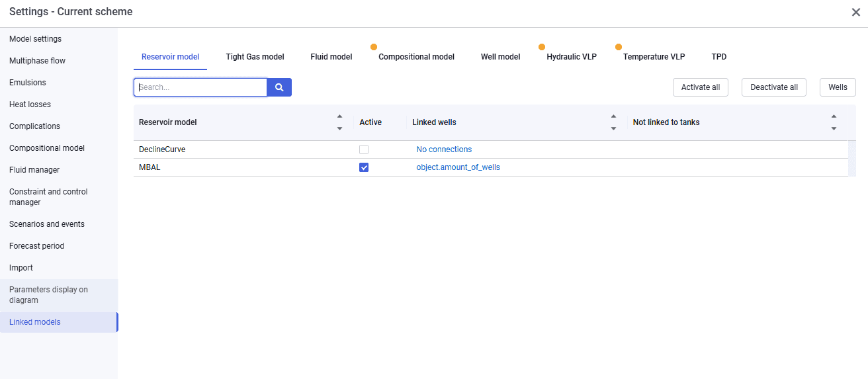Uncheck the MBAL Active checkbox
This screenshot has height=379, width=868.
[x=364, y=167]
